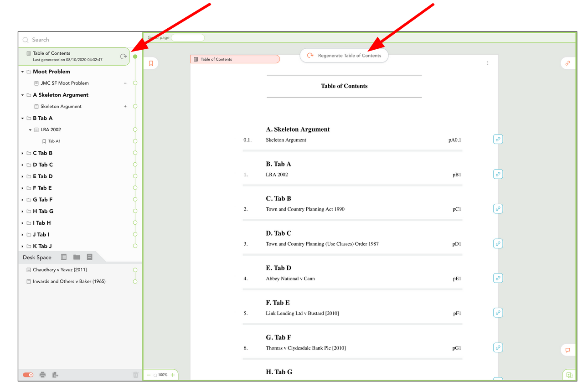Click 'Abbey National v Cann' entry text

pyautogui.click(x=290, y=279)
